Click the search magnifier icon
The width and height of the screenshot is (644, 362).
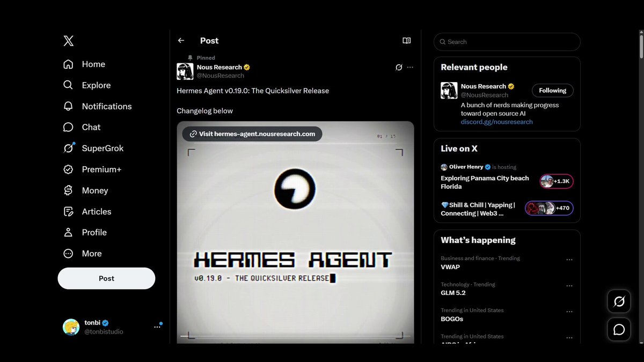[x=443, y=42]
